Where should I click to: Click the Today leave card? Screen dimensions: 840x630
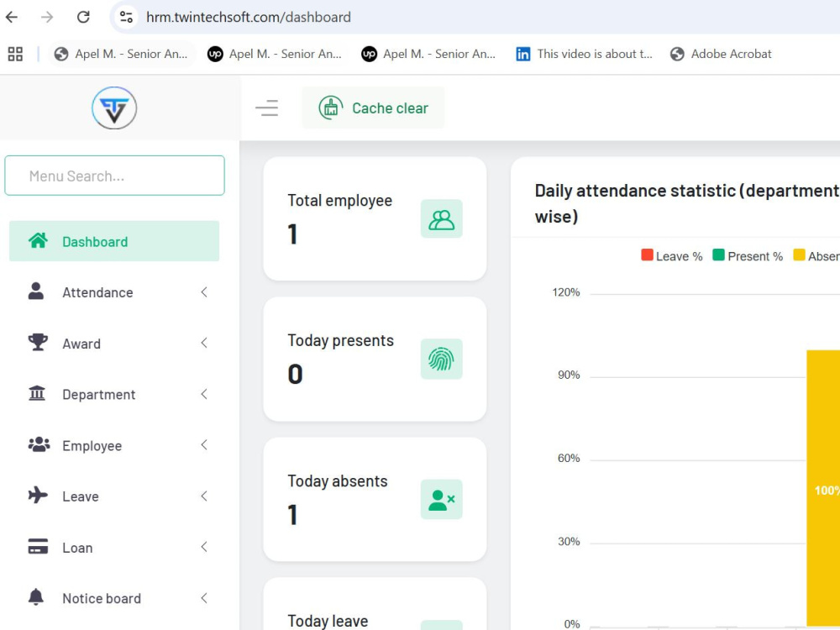pos(375,604)
